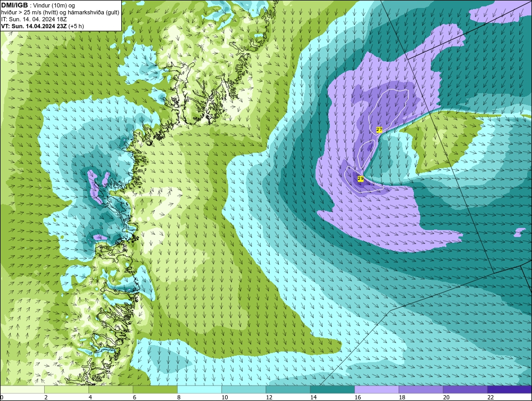
Task: Select the 20-22 m/s legend color
Action: tap(465, 389)
